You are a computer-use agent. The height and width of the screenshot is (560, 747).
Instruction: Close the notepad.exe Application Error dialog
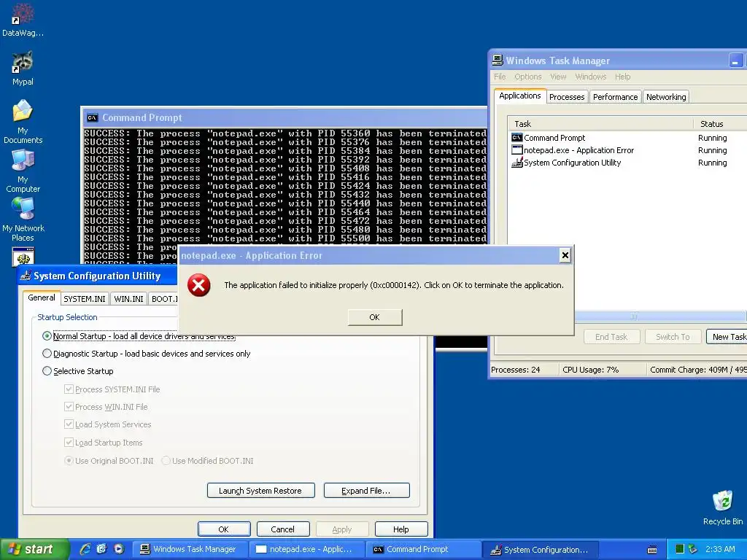tap(565, 255)
